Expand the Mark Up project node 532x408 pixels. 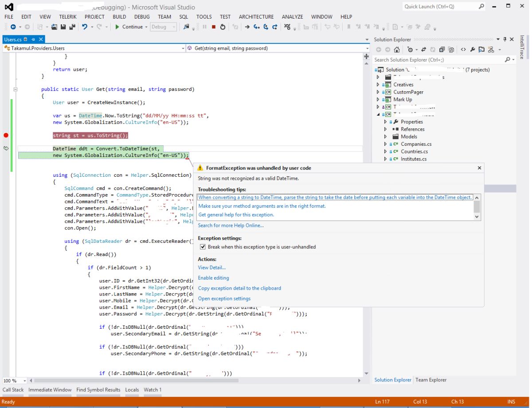pos(378,100)
